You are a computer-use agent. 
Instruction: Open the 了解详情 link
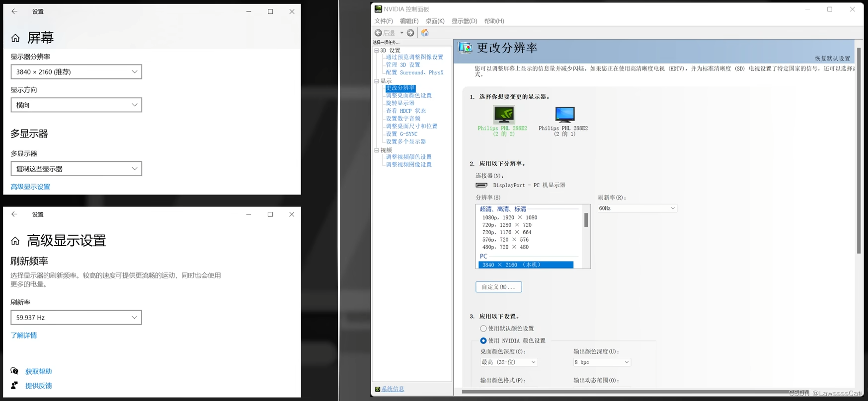coord(24,335)
